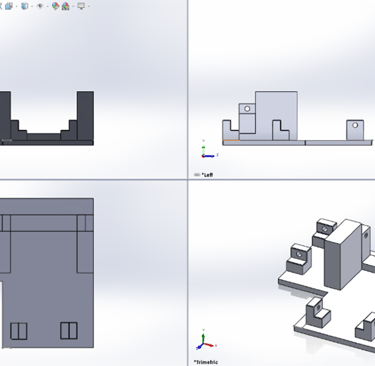Open the Edit Appearance color ball

(55, 6)
